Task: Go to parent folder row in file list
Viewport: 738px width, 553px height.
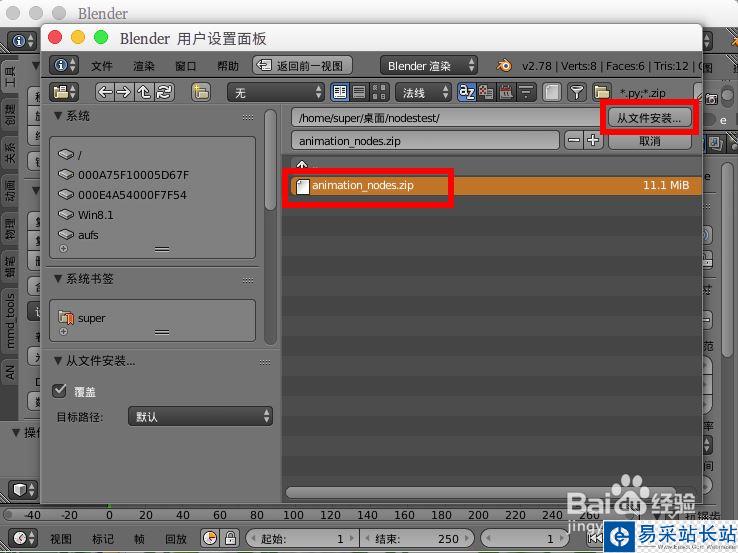Action: click(x=491, y=165)
